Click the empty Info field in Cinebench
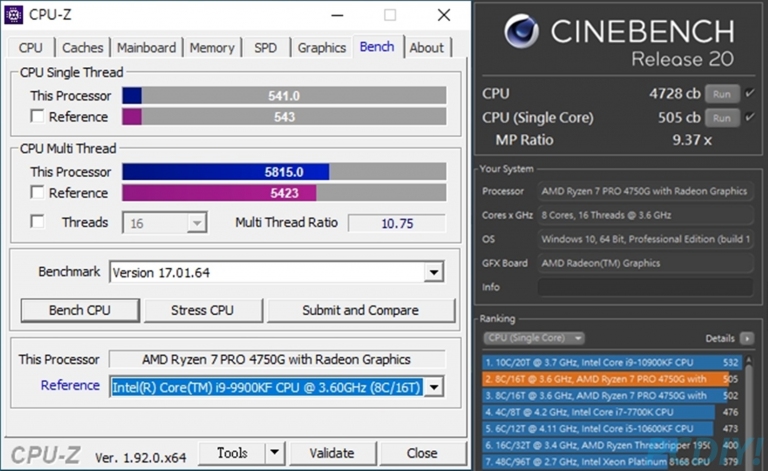Image resolution: width=768 pixels, height=471 pixels. pos(645,287)
